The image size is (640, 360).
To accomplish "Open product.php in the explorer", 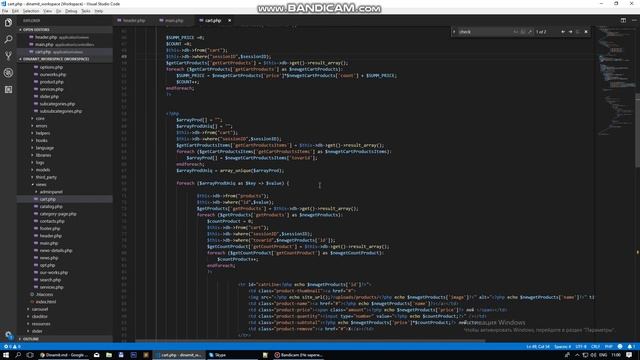I will tap(51, 82).
